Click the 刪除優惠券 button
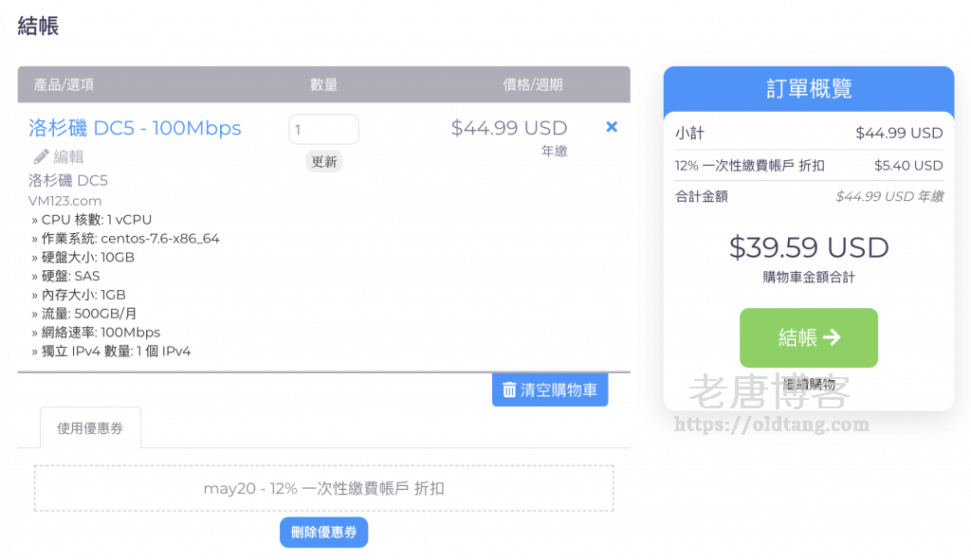 point(323,532)
